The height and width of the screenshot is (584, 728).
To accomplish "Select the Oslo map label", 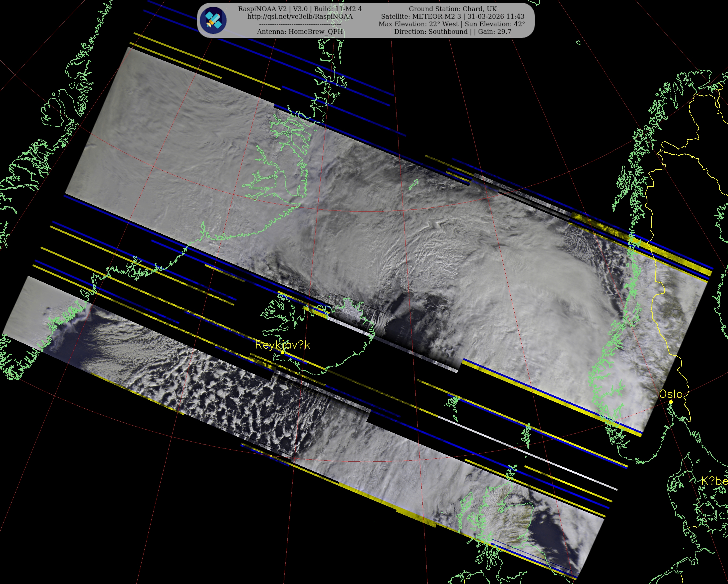I will (x=671, y=394).
